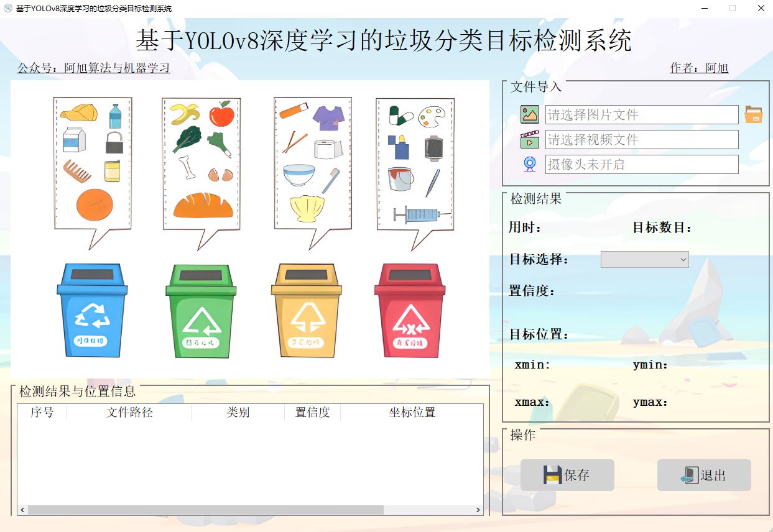
Task: Click the application icon in title bar
Action: 7,8
